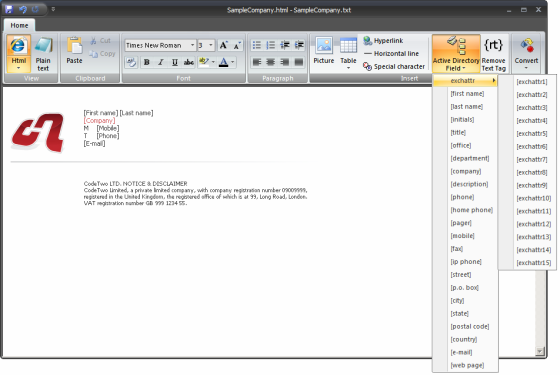Increase paragraph indent

pyautogui.click(x=299, y=45)
